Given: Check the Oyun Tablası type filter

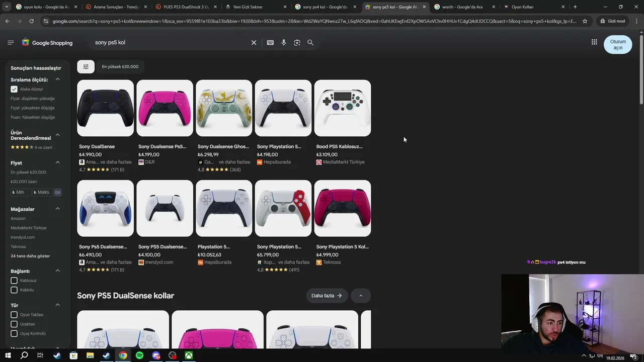Looking at the screenshot, I should [14, 315].
